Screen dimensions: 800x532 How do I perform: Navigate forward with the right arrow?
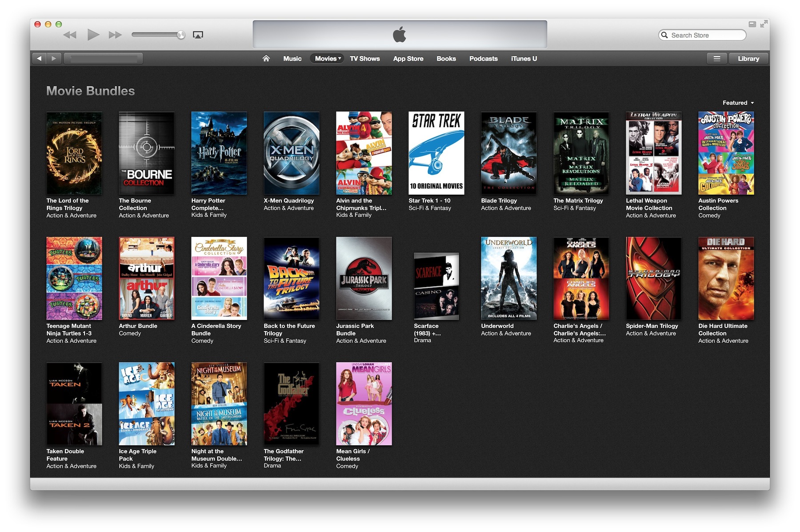(54, 58)
